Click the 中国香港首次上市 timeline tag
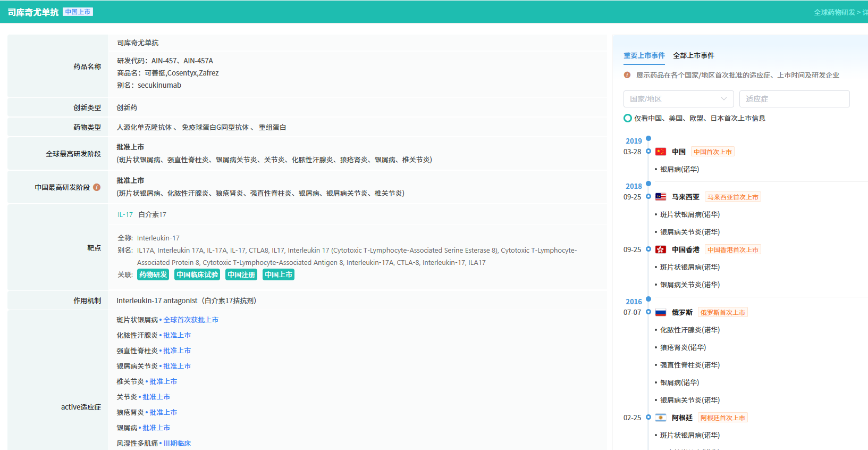 coord(733,249)
